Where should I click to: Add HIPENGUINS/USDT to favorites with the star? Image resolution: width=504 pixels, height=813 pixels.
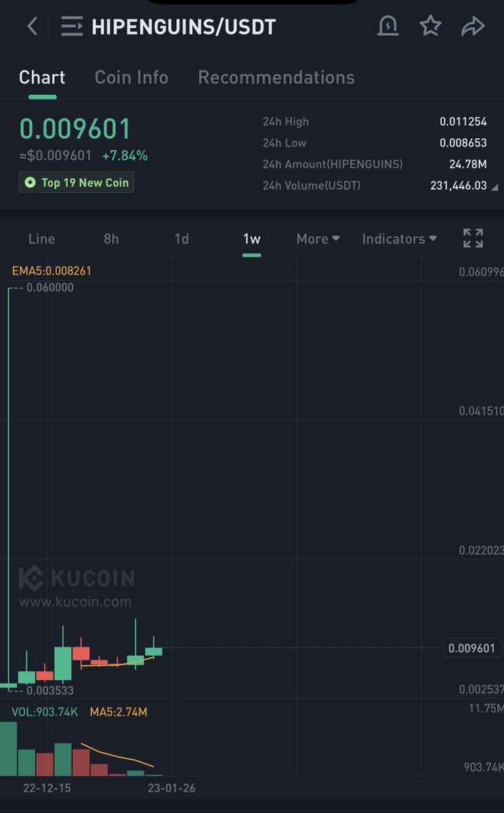click(x=430, y=26)
